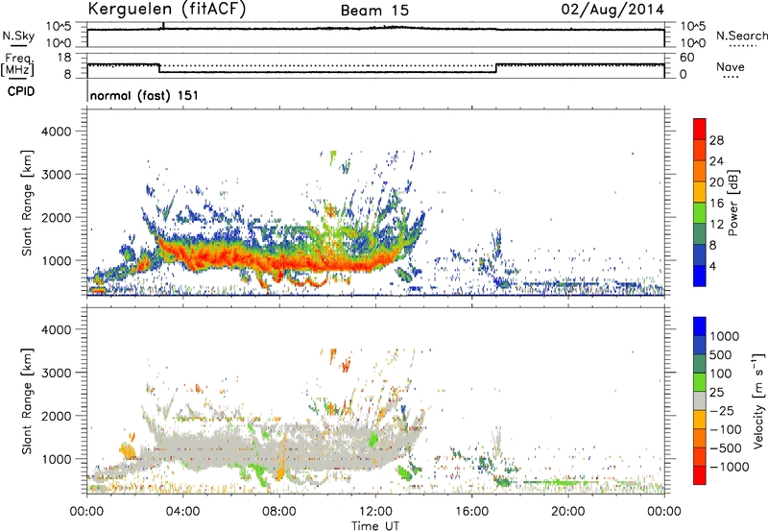The width and height of the screenshot is (768, 532).
Task: Click the solid frequency line in Freq panel
Action: (x=327, y=72)
